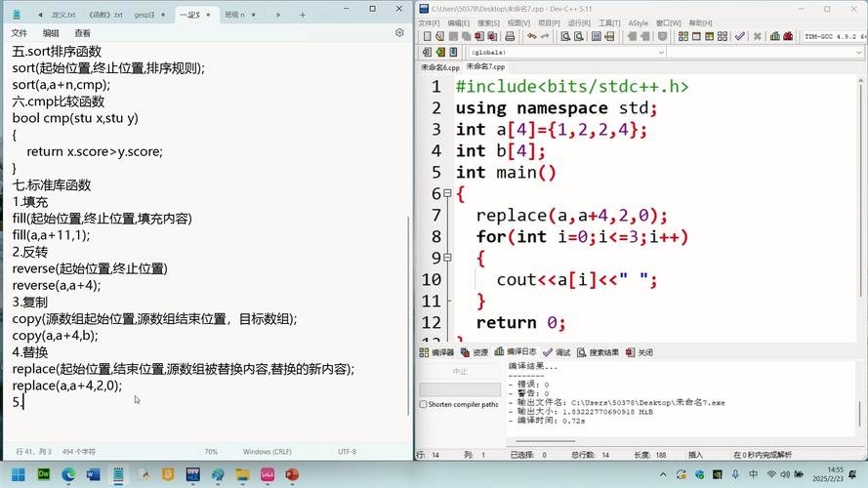Click Notepad tab scroll-right arrow

[278, 15]
